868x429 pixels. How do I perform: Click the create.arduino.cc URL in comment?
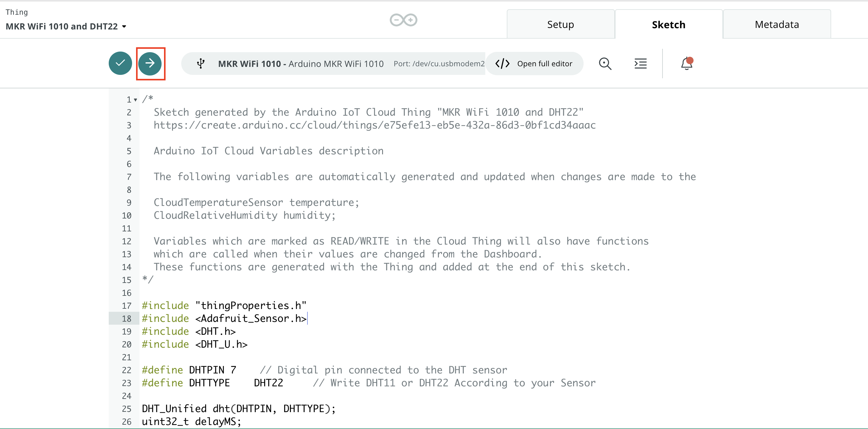click(x=374, y=125)
